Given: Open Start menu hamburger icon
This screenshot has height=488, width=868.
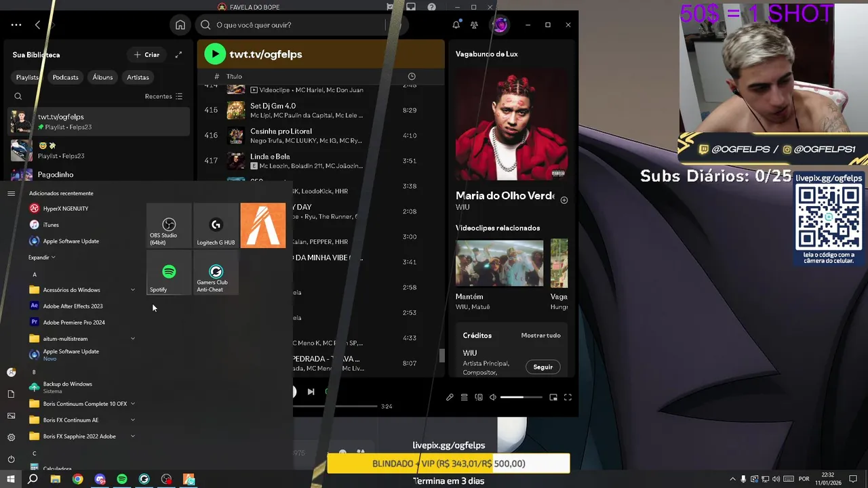Looking at the screenshot, I should pyautogui.click(x=11, y=193).
